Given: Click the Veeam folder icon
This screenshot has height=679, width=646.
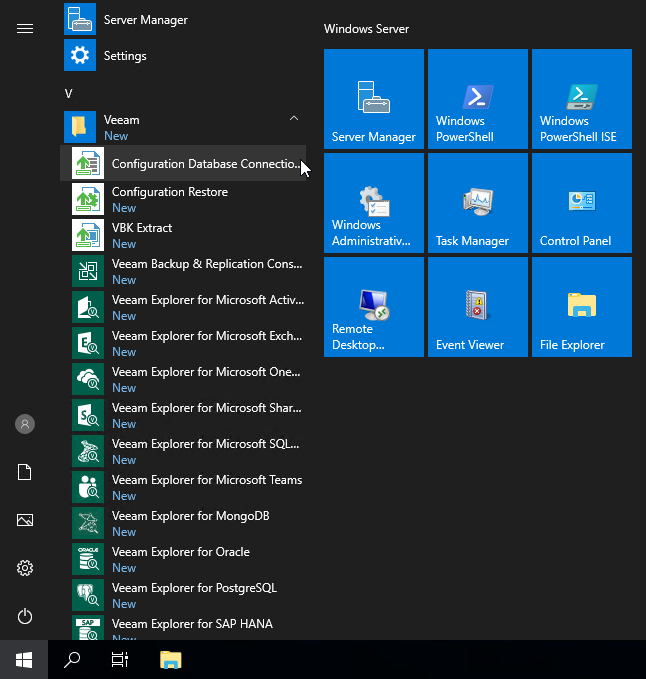Looking at the screenshot, I should coord(80,127).
